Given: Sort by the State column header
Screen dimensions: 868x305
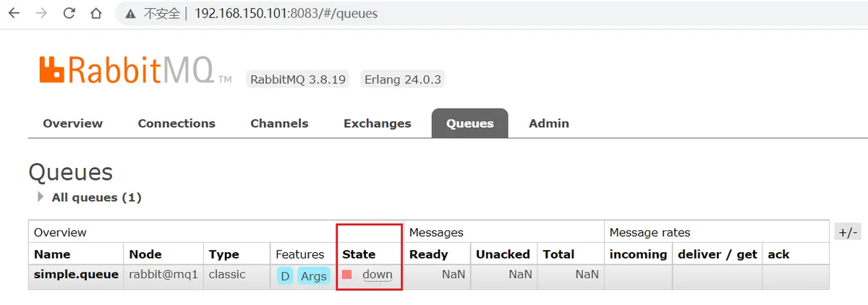Looking at the screenshot, I should pyautogui.click(x=359, y=254).
